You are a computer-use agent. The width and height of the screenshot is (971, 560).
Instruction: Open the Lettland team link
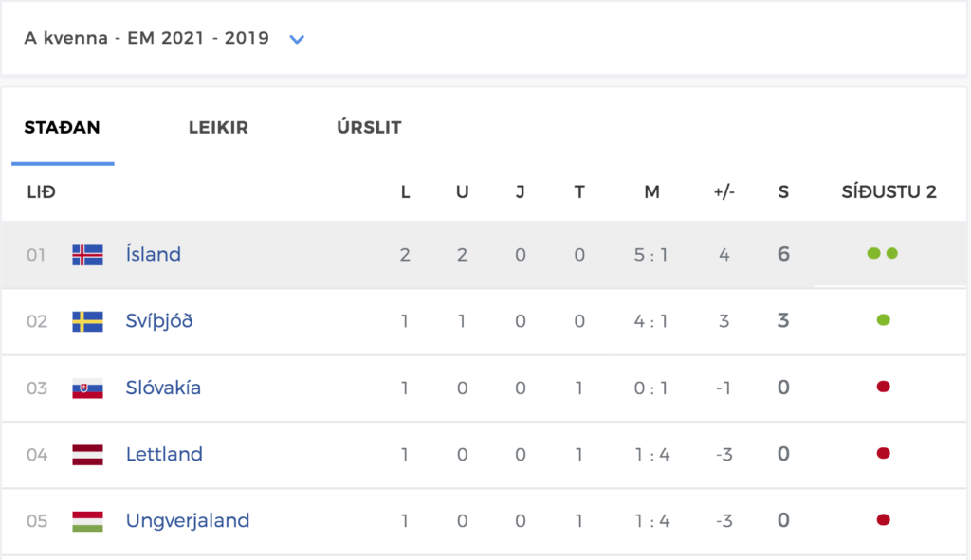click(x=164, y=454)
